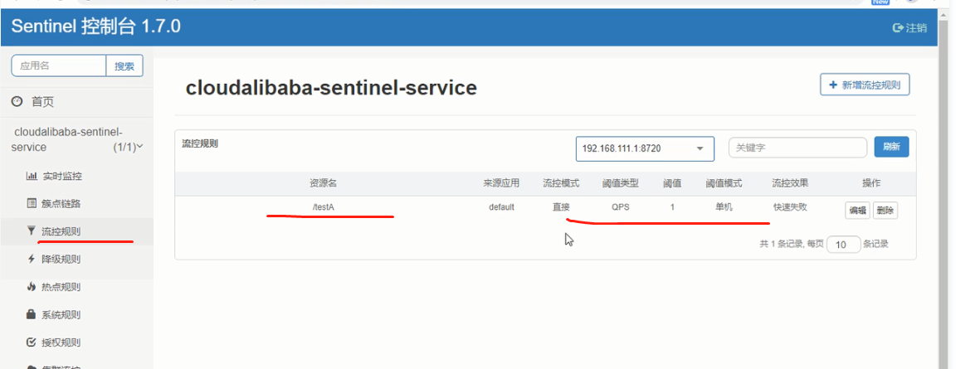Screen dimensions: 980x369
Task: Click the 刷新 refresh button
Action: click(891, 147)
